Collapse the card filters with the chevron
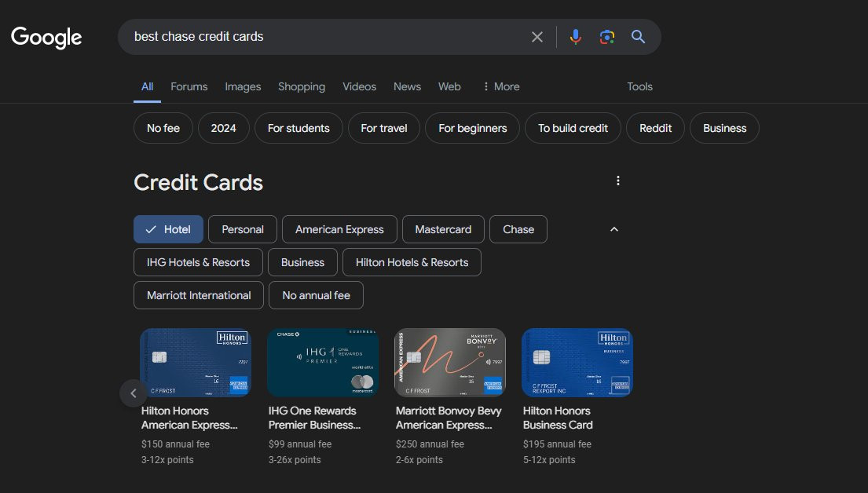This screenshot has height=493, width=868. tap(613, 229)
